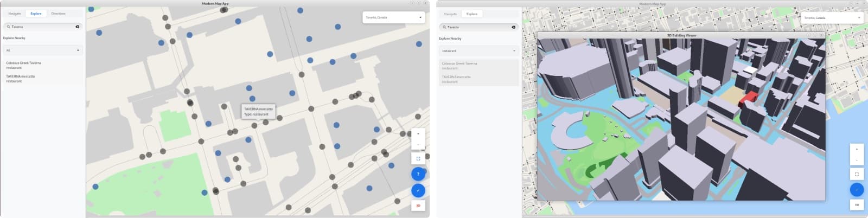Zoom out the map in the left window
This screenshot has width=868, height=218.
tap(418, 144)
